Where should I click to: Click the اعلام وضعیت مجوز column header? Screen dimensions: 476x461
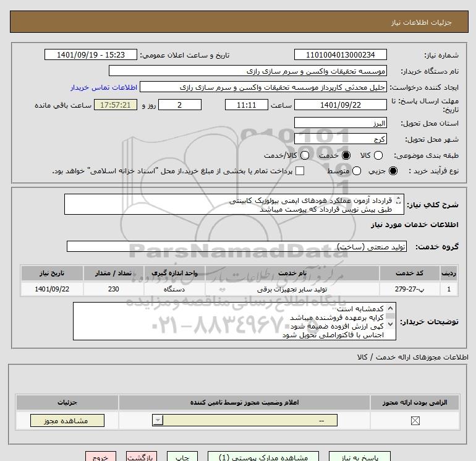click(244, 402)
